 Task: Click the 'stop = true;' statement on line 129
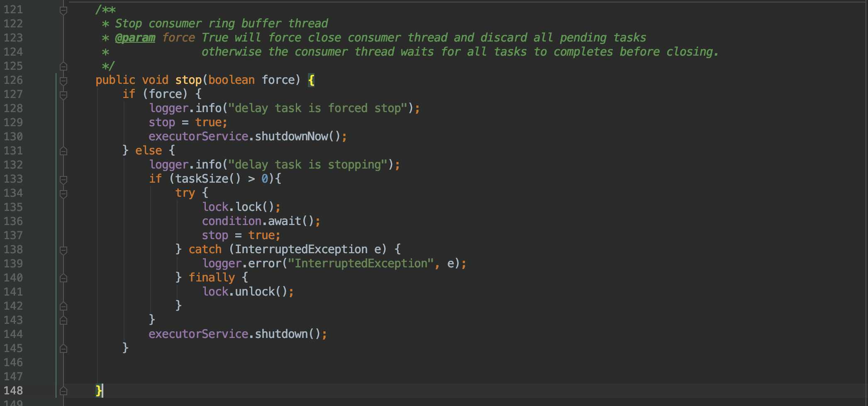pos(188,122)
